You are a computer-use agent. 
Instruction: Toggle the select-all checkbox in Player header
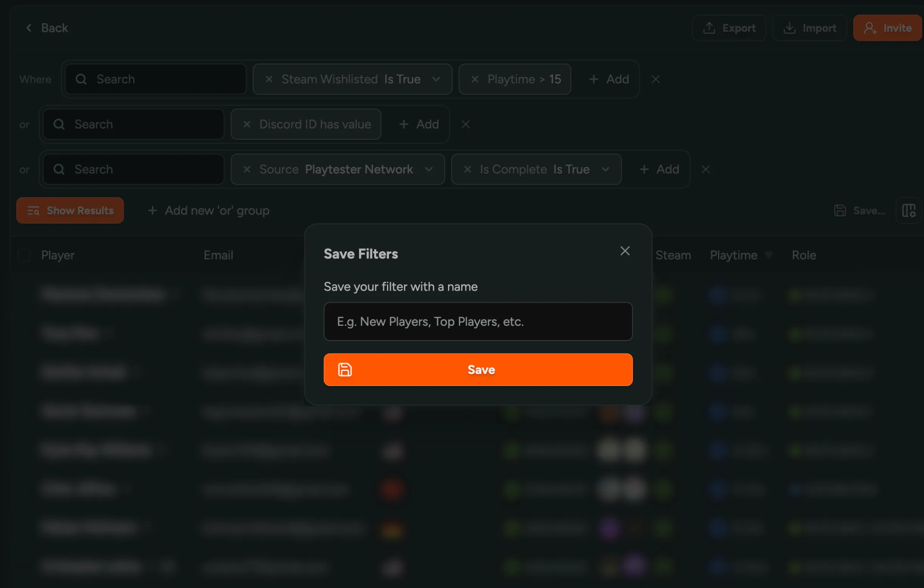coord(24,255)
